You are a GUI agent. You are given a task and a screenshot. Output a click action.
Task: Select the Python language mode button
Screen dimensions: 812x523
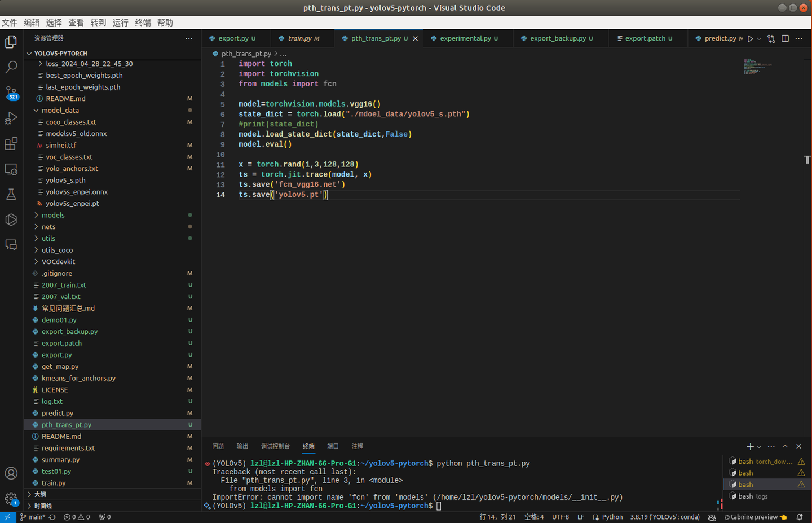612,517
